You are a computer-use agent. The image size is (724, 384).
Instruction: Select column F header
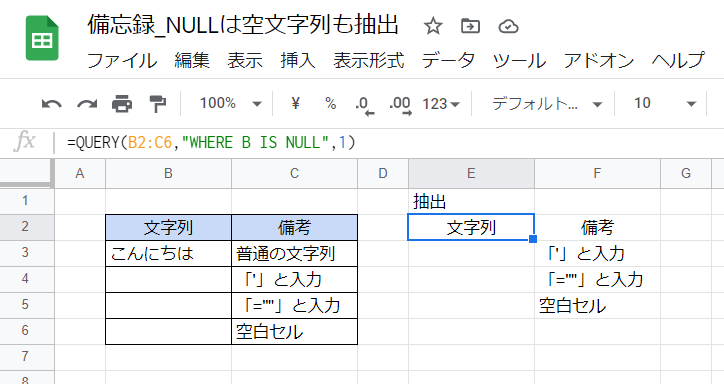point(597,174)
